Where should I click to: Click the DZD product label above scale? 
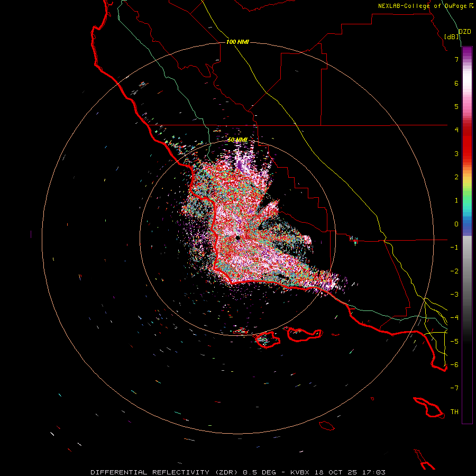465,32
